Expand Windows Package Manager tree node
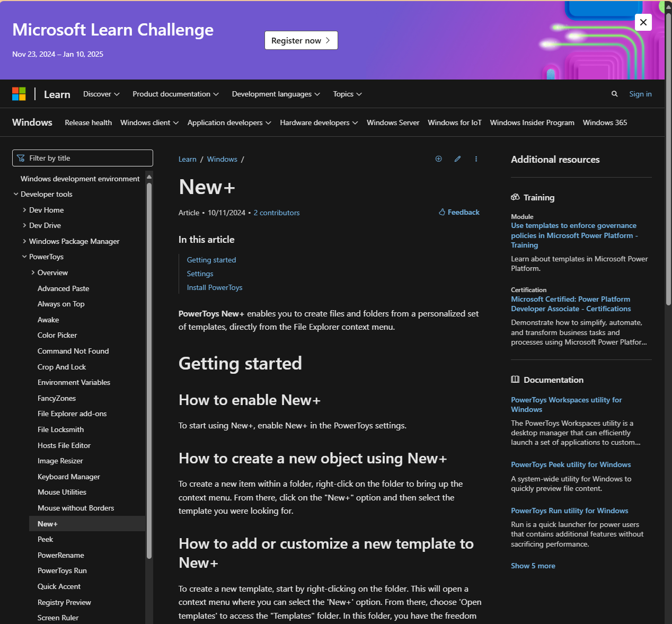 click(24, 241)
